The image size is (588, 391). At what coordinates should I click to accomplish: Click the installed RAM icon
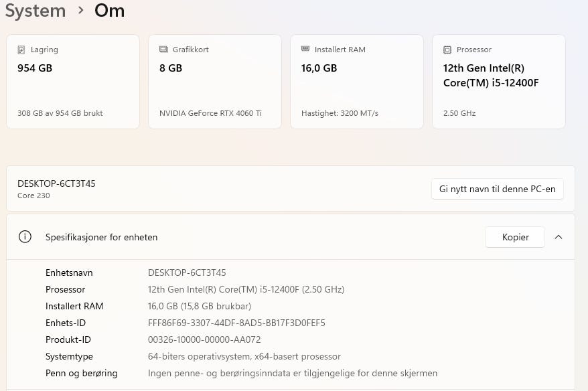pyautogui.click(x=305, y=50)
